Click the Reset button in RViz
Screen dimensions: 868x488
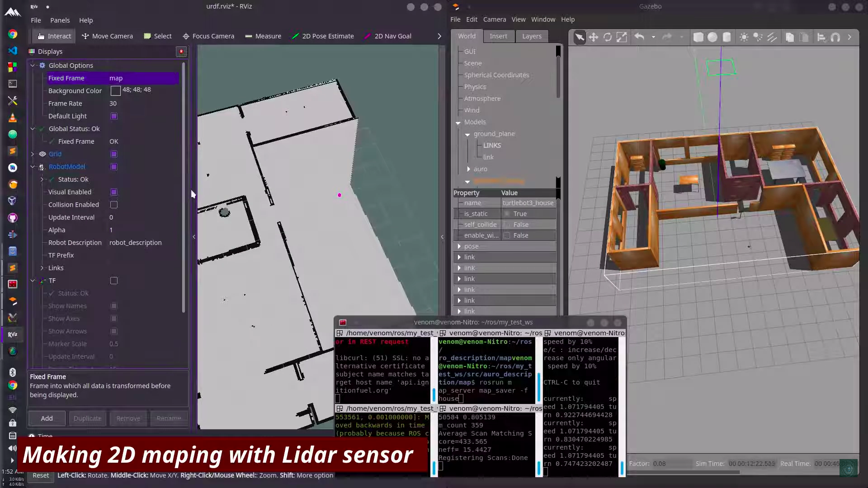tap(41, 475)
